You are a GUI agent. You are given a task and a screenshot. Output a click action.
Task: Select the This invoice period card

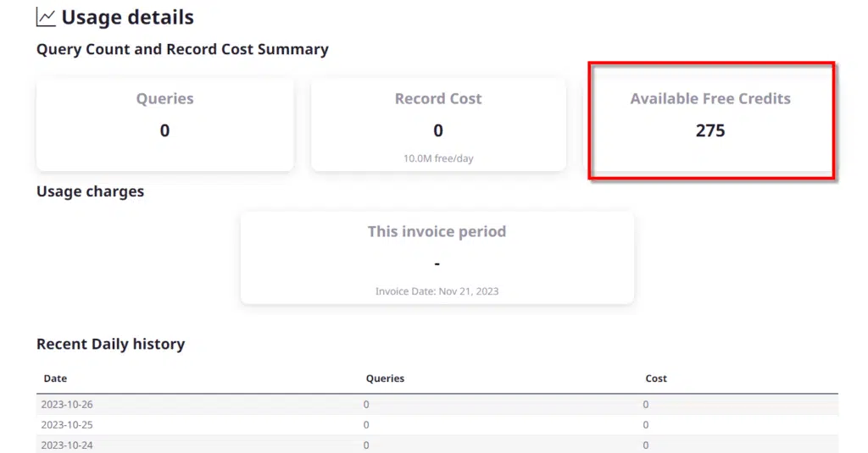pyautogui.click(x=437, y=257)
